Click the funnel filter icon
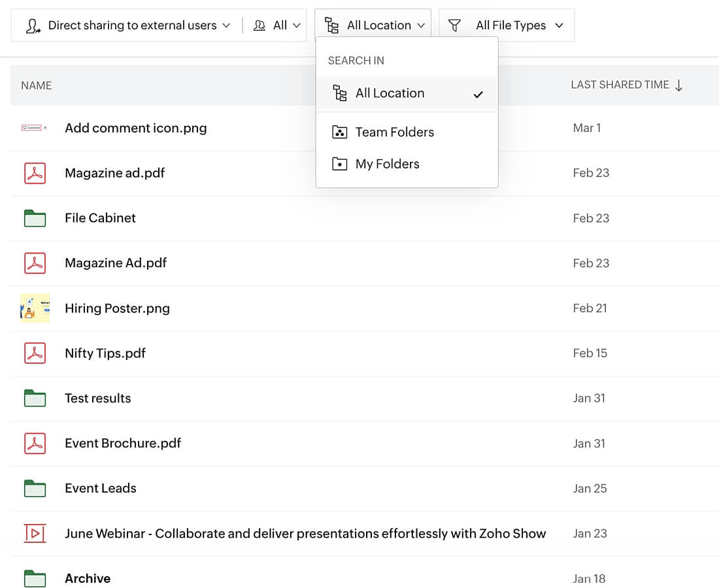Viewport: 719px width, 588px height. (454, 25)
